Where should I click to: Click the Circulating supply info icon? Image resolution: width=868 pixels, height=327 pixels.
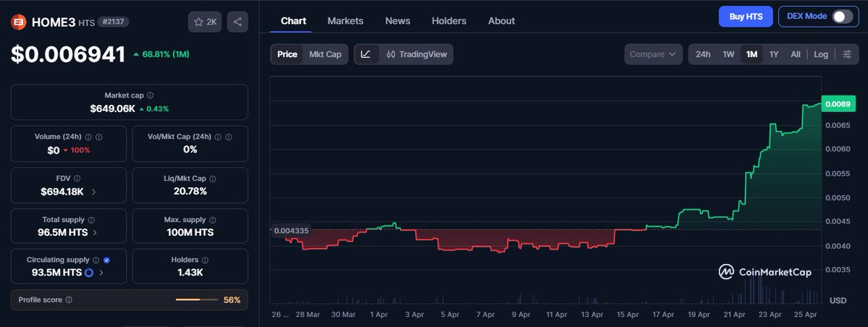coord(96,260)
